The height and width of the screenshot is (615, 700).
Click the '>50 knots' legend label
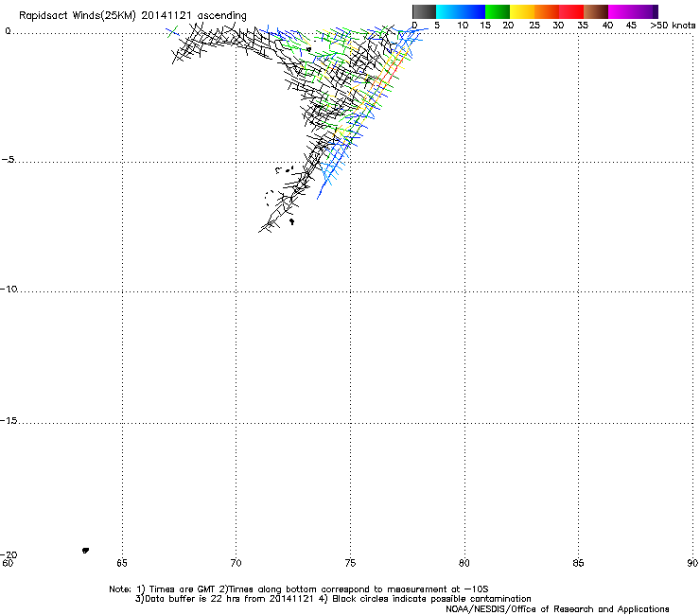pos(673,26)
